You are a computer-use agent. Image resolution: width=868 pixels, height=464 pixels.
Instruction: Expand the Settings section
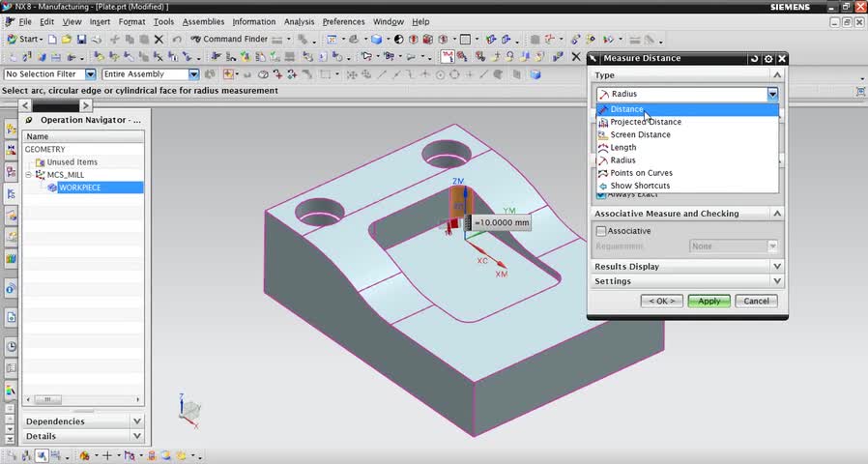click(x=776, y=281)
